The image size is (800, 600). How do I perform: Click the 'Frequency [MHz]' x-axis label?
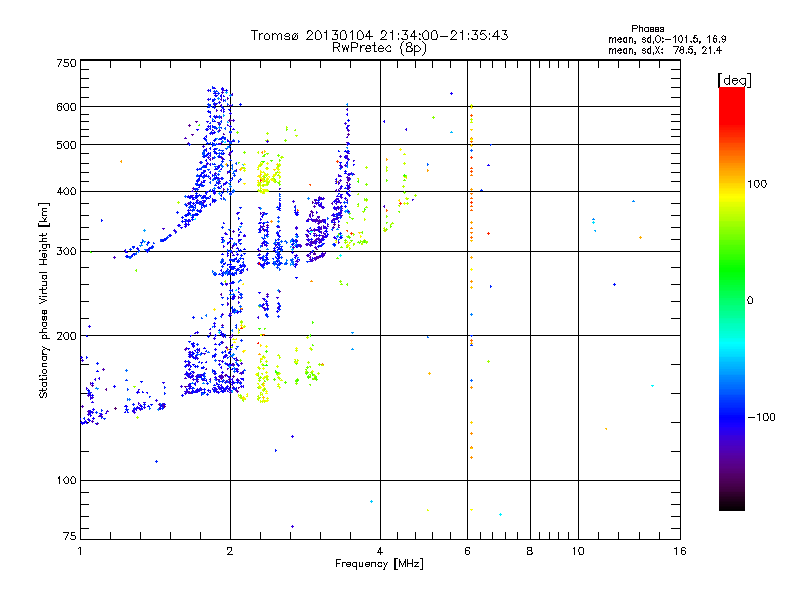(x=379, y=564)
